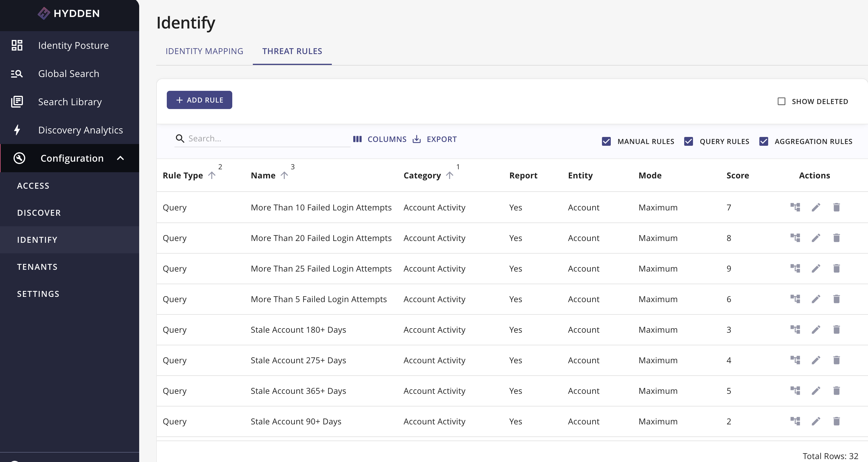Uncheck the Manual Rules filter
Image resolution: width=868 pixels, height=462 pixels.
(606, 141)
